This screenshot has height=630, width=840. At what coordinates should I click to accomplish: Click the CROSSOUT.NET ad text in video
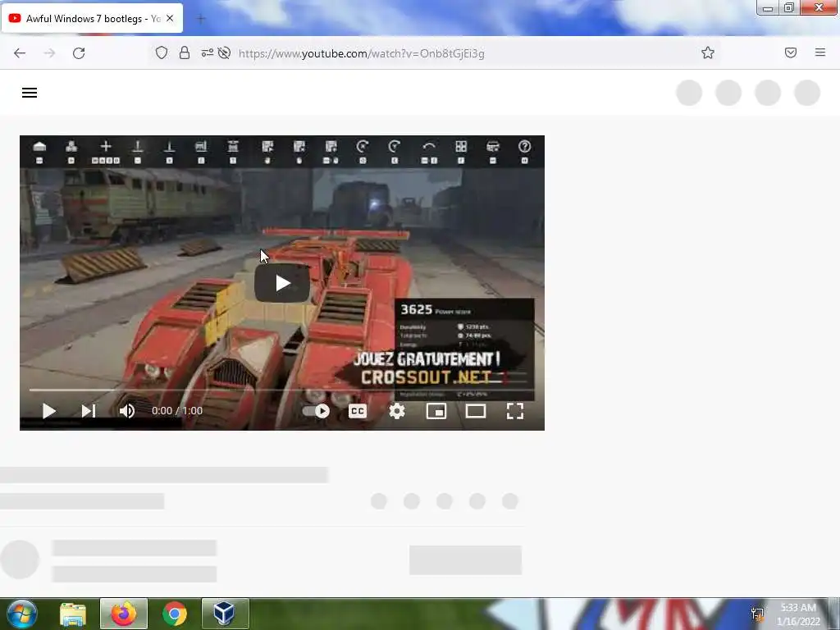click(427, 377)
